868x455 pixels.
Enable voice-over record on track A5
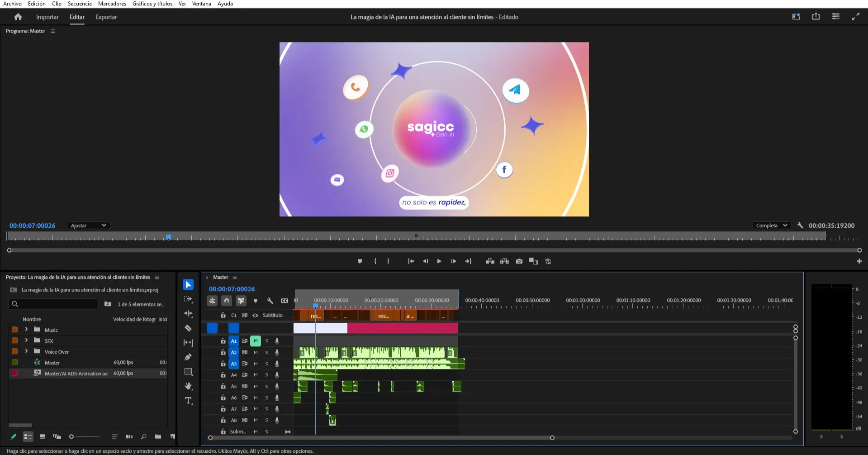277,386
